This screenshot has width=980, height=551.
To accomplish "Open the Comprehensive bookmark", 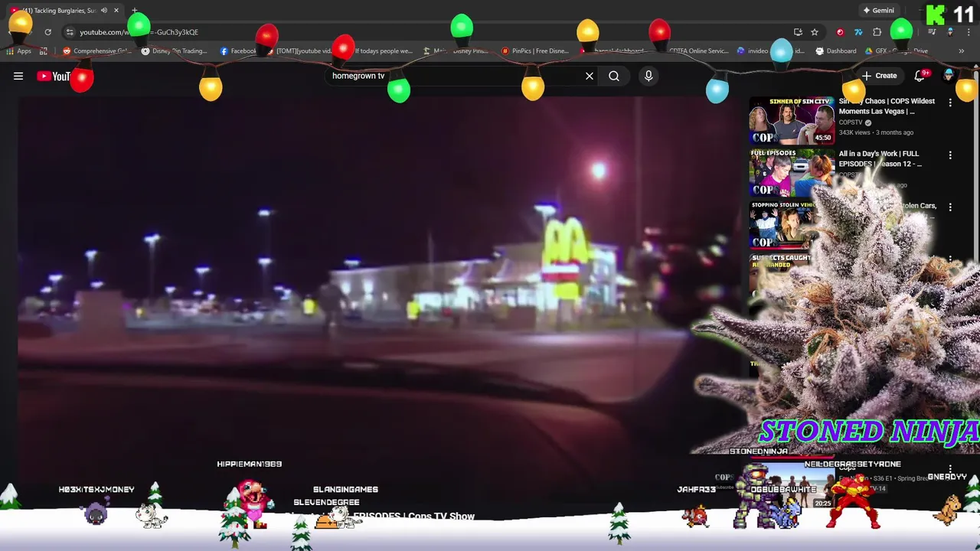I will coord(97,51).
